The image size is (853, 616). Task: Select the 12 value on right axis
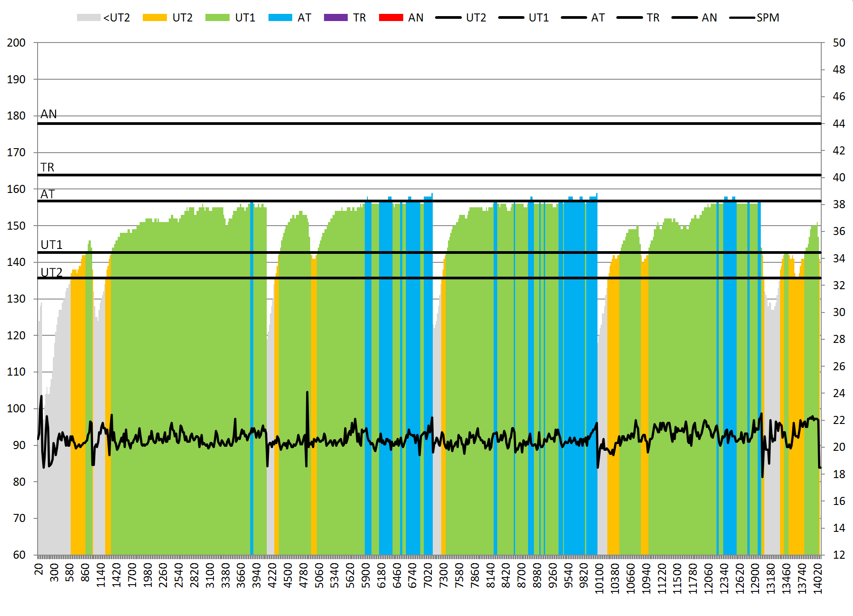(x=839, y=555)
